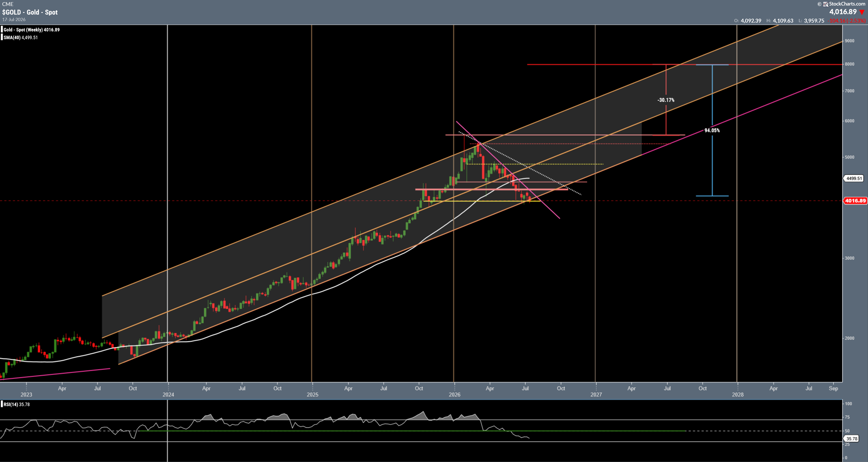Click the "17-Jul-2026" date under the title
Screen dimensions: 868x462
coord(14,20)
